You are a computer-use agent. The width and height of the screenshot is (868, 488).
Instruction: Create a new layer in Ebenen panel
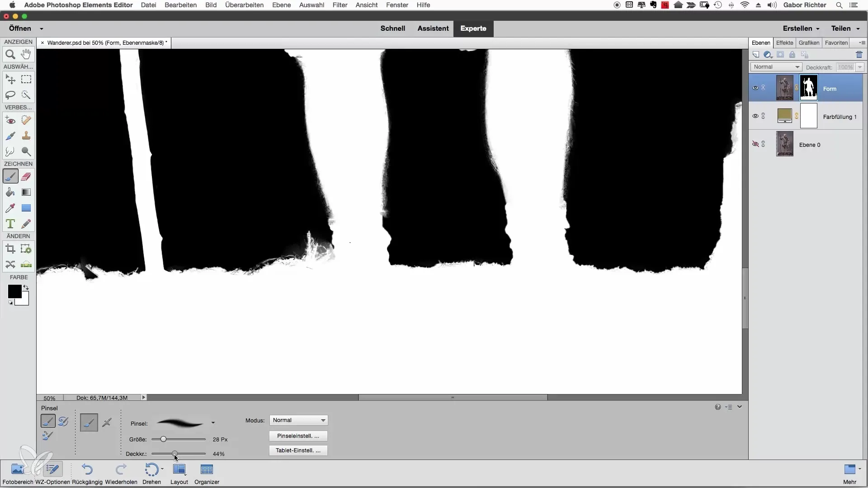[756, 55]
